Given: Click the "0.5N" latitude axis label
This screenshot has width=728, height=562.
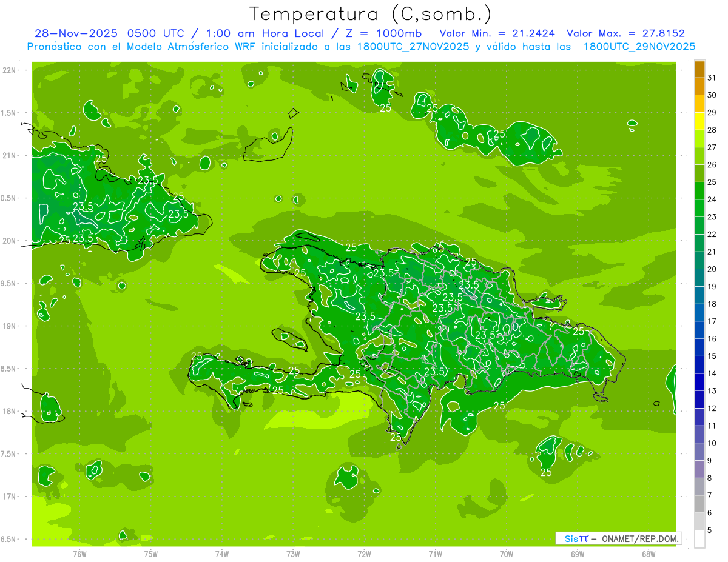Looking at the screenshot, I should click(x=8, y=198).
